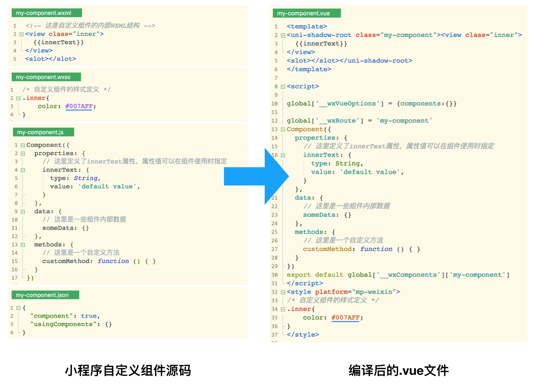The width and height of the screenshot is (535, 392).
Task: Click {{innerText}} in my-component.vue
Action: click(x=321, y=44)
